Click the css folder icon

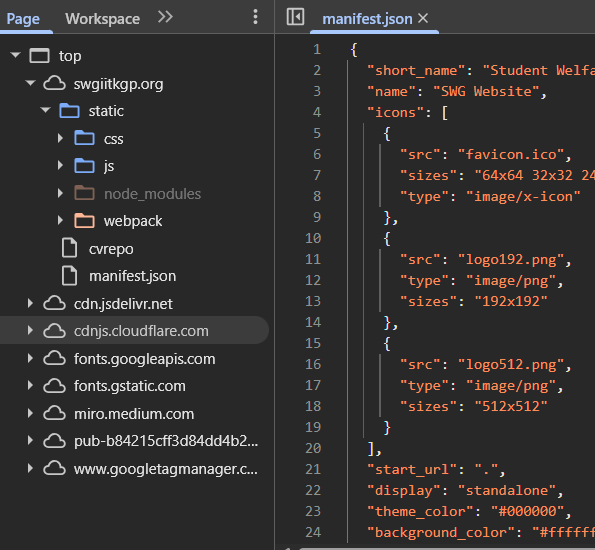tap(84, 138)
